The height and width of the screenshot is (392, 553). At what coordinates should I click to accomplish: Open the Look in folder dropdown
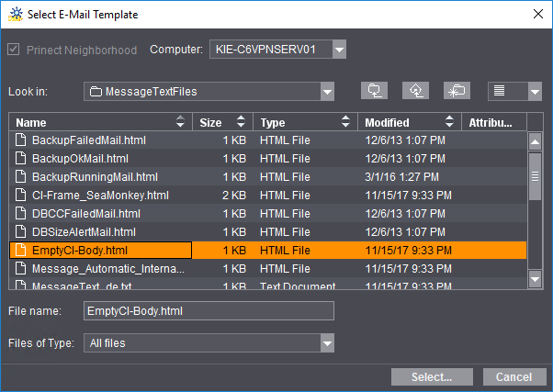327,91
